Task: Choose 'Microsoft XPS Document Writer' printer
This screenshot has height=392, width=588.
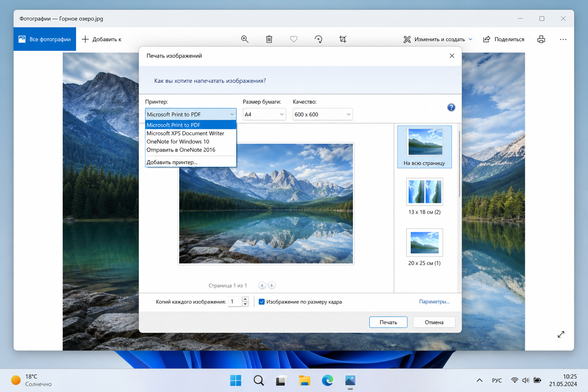Action: click(191, 133)
